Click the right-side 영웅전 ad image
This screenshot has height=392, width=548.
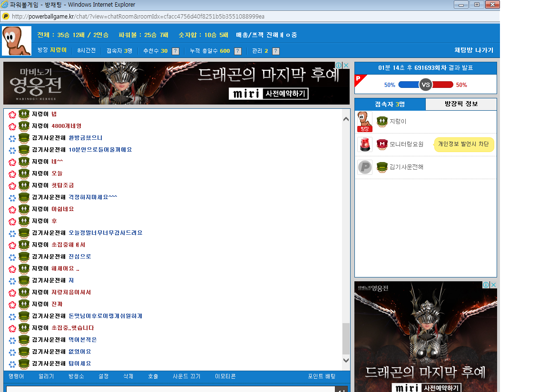(426, 336)
